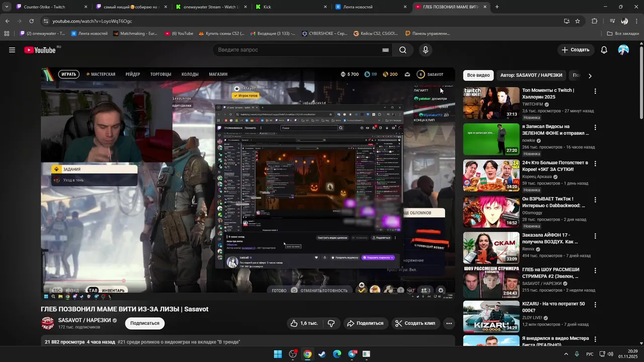This screenshot has height=362, width=644.
Task: Dislike the video with thumbs down
Action: (331, 323)
